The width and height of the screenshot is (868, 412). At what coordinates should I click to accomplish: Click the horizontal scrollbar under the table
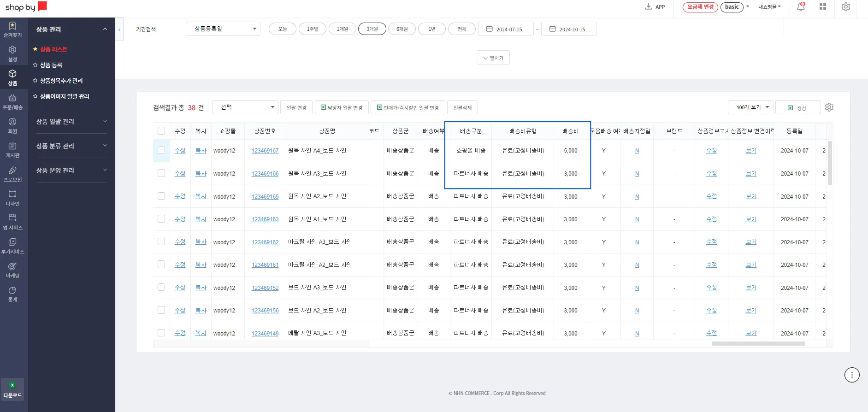tap(758, 344)
